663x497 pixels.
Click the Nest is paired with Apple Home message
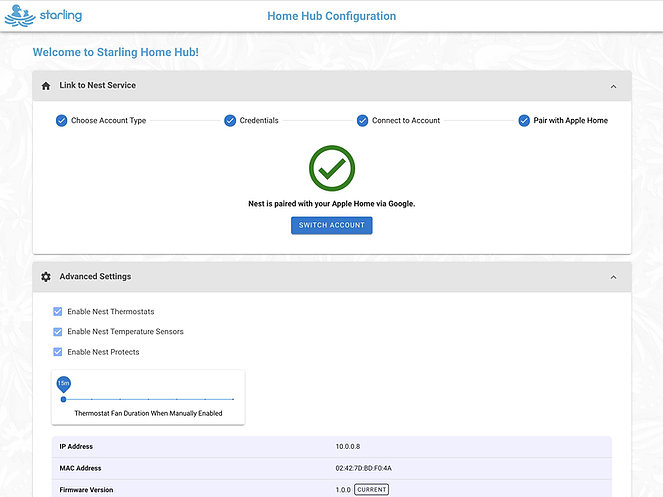pyautogui.click(x=332, y=204)
